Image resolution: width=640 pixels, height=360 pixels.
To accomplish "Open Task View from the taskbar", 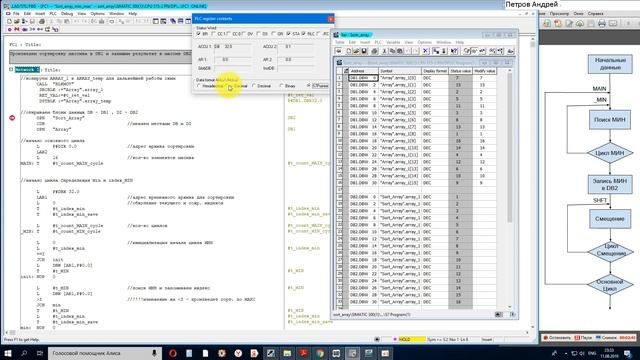I will click(x=40, y=353).
